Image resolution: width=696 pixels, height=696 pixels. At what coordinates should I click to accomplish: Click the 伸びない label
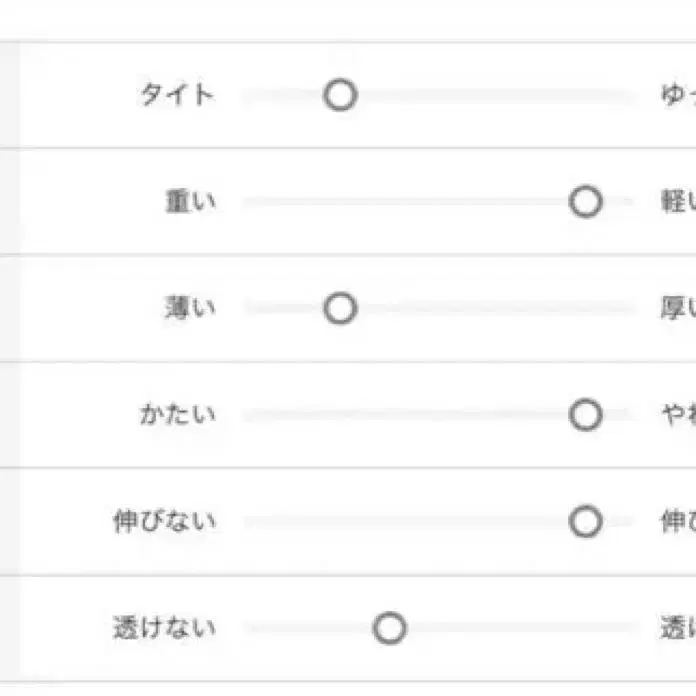(164, 521)
